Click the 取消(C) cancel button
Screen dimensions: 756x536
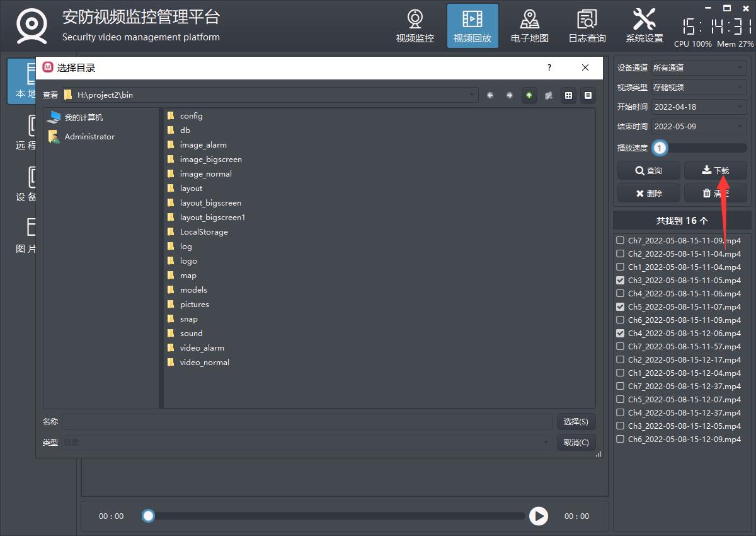pos(576,442)
